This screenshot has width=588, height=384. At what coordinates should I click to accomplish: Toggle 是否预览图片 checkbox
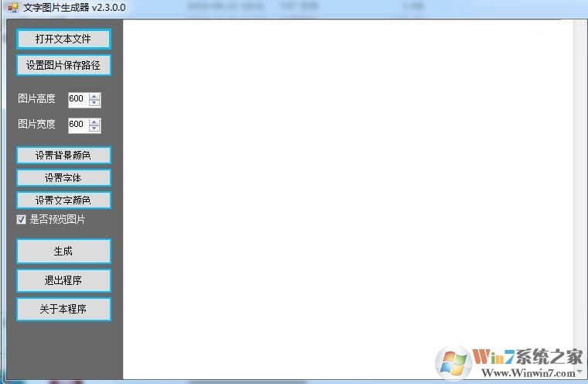pyautogui.click(x=22, y=219)
